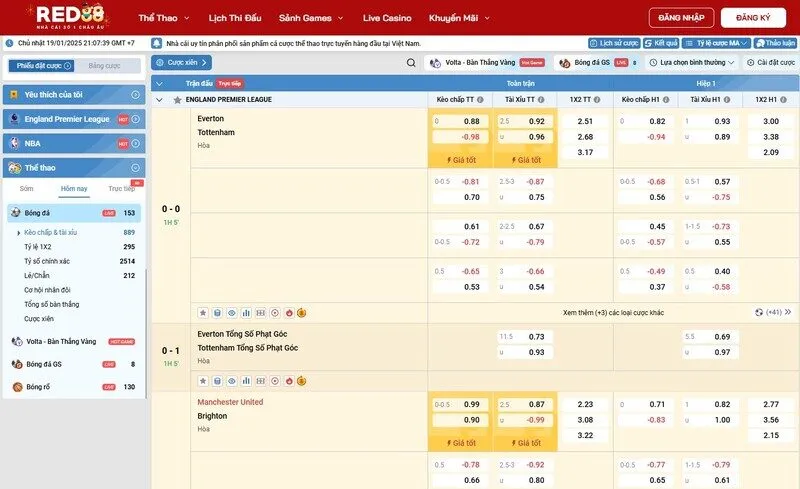
Task: Star the Everton corner-kick match row
Action: pyautogui.click(x=203, y=381)
